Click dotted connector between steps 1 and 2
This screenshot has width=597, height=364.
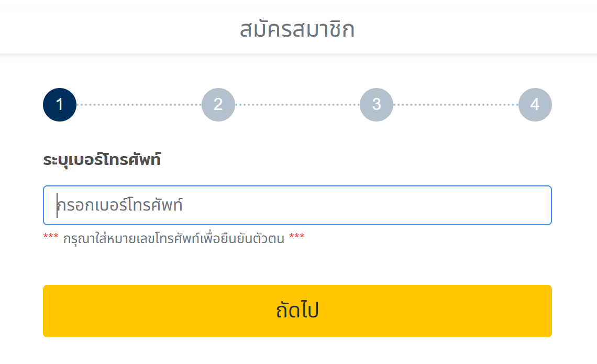[139, 105]
